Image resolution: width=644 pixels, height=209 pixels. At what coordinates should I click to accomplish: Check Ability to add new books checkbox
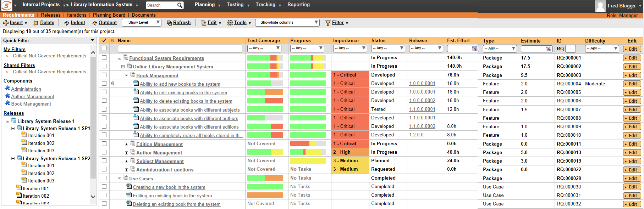tap(104, 83)
